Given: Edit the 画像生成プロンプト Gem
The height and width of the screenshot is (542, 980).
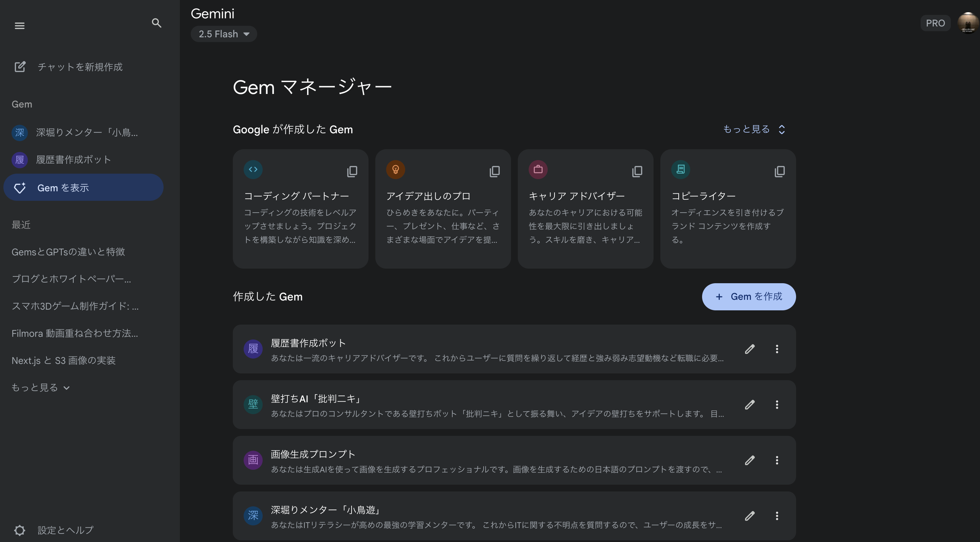Looking at the screenshot, I should [750, 460].
